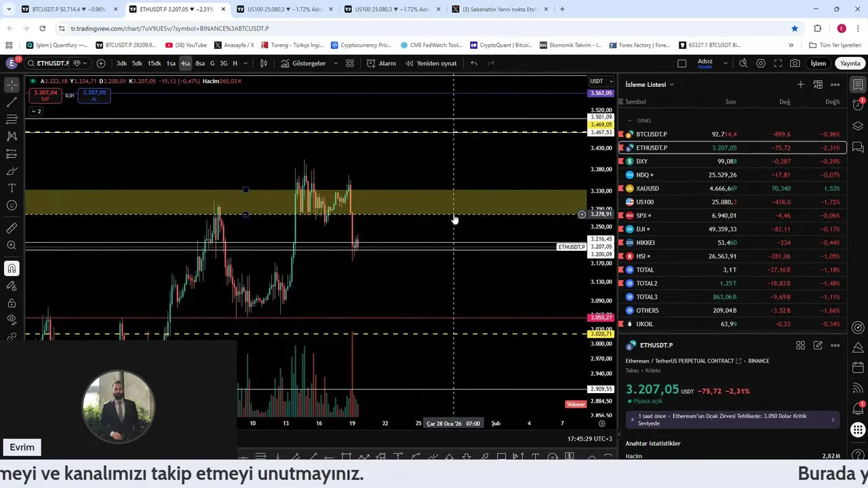The width and height of the screenshot is (868, 488).
Task: Switch to the Sabahattin Yanni X browser tab
Action: tap(500, 9)
